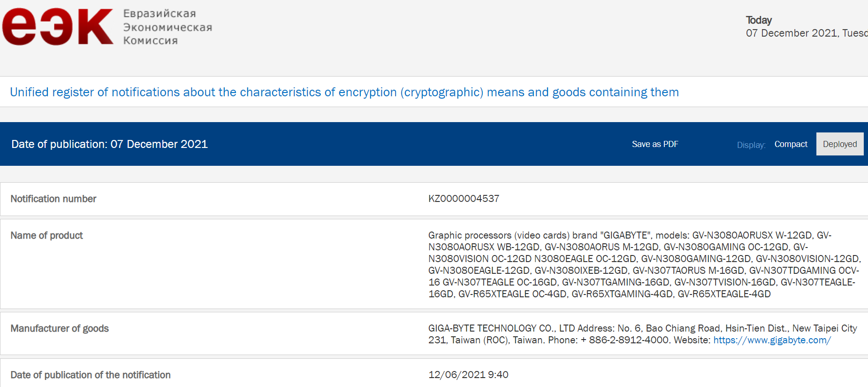This screenshot has width=868, height=387.
Task: Click the Display label in blue bar
Action: 751,145
